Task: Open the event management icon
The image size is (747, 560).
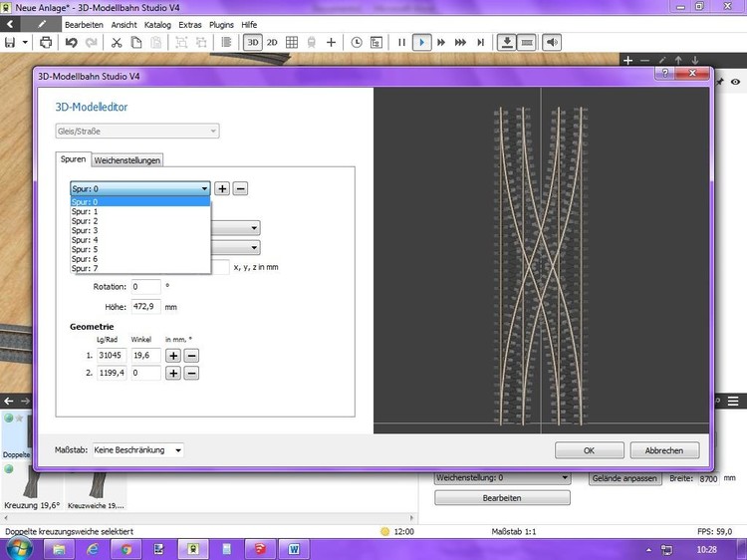Action: [375, 43]
